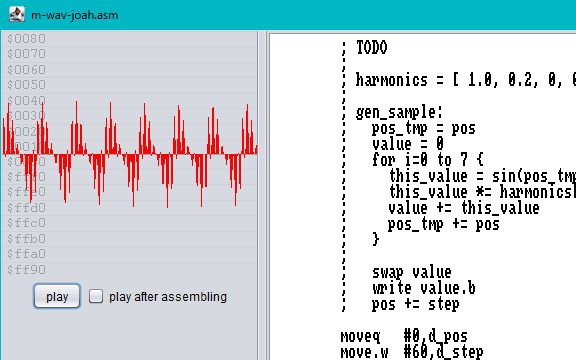The image size is (576, 360).
Task: Click the 'swap value' comment line
Action: pos(411,273)
